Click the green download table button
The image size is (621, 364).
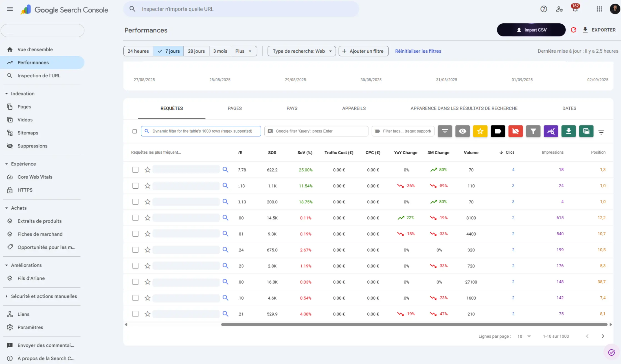569,131
